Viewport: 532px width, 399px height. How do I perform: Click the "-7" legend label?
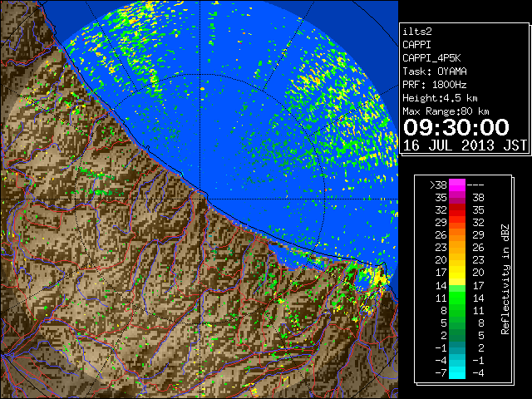click(441, 373)
